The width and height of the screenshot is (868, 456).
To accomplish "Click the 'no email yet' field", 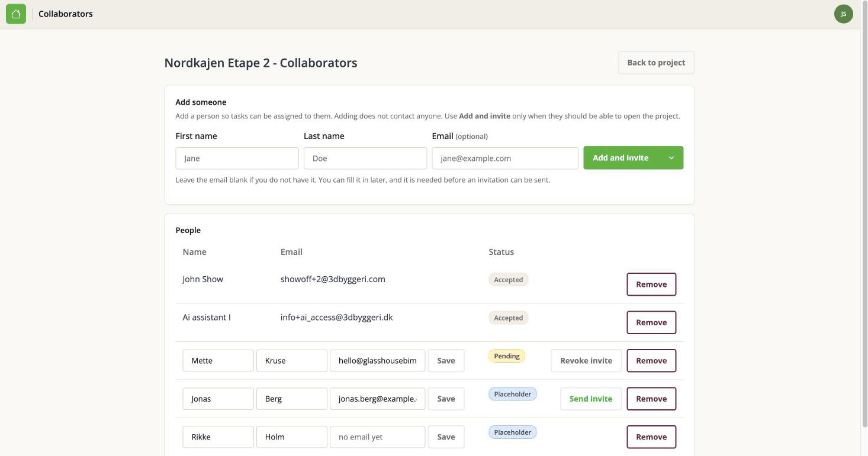I will click(x=377, y=437).
